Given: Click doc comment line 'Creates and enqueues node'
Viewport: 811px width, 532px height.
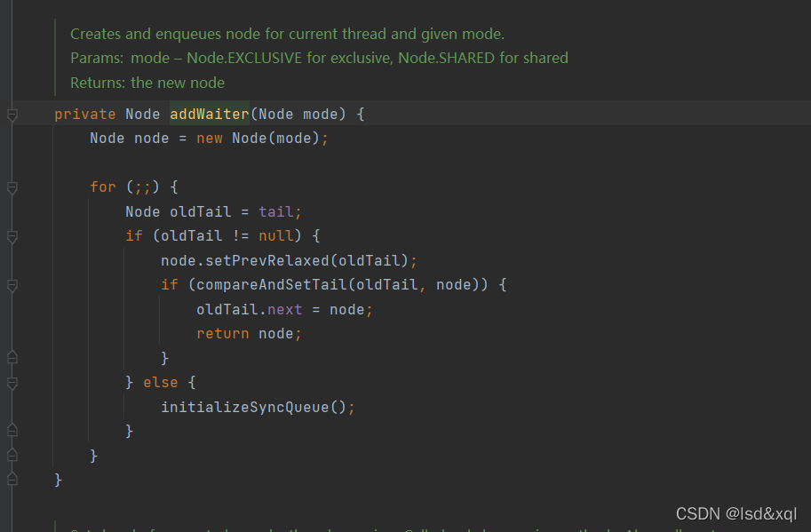Looking at the screenshot, I should click(287, 34).
